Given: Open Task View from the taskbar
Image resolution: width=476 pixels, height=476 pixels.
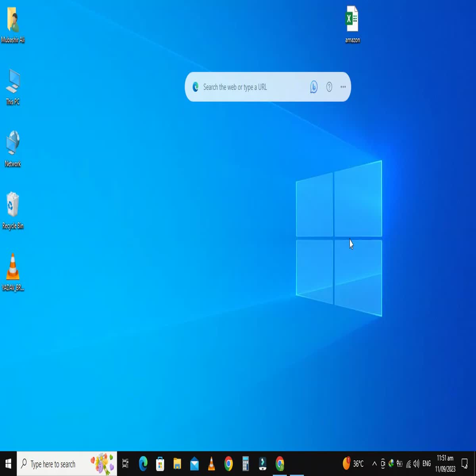Looking at the screenshot, I should tap(125, 464).
